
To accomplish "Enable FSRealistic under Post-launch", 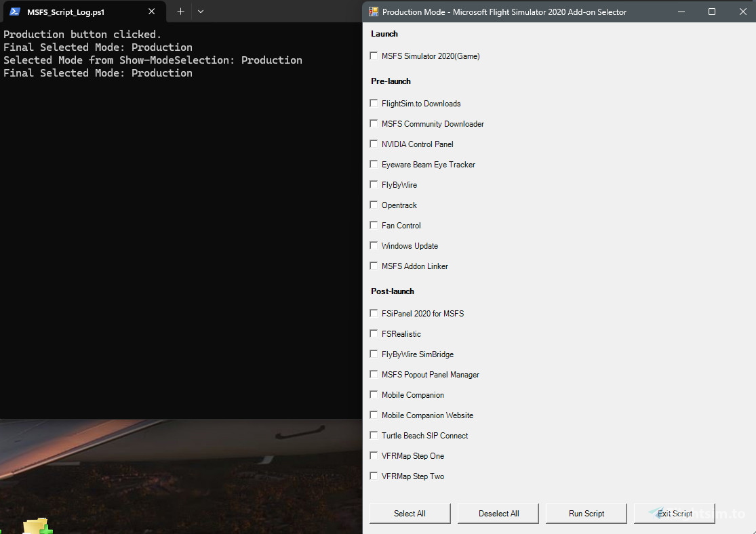I will point(374,333).
